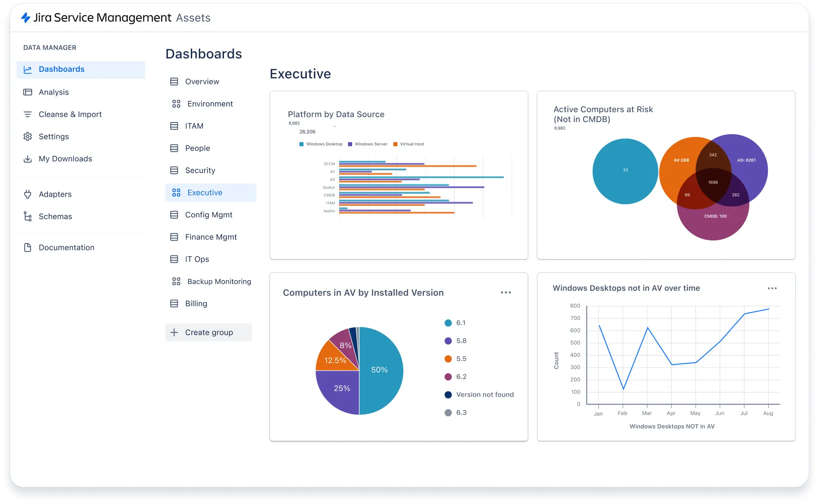819x504 pixels.
Task: Click the Adapters plug icon
Action: coord(28,194)
